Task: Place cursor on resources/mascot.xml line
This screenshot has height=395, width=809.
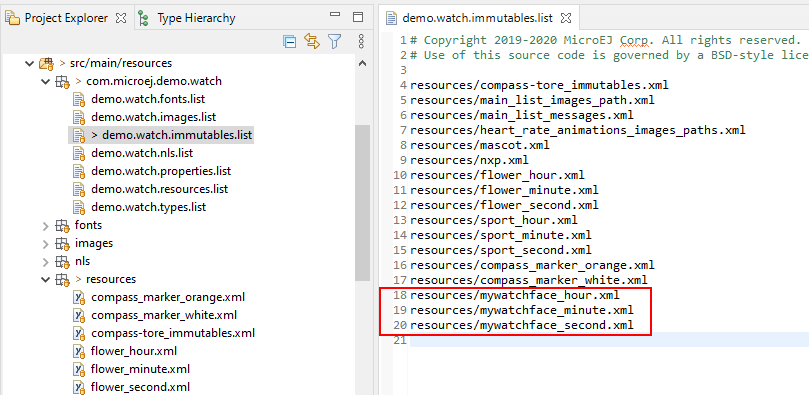Action: [480, 145]
